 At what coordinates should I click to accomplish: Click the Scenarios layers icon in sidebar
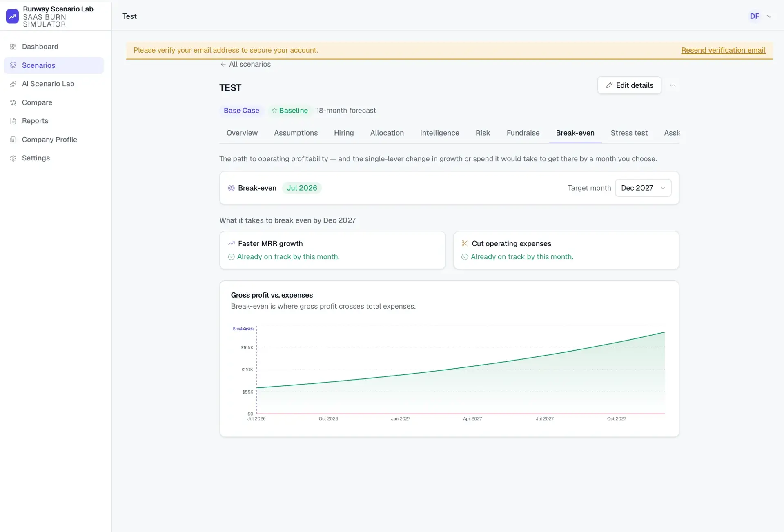(x=13, y=65)
